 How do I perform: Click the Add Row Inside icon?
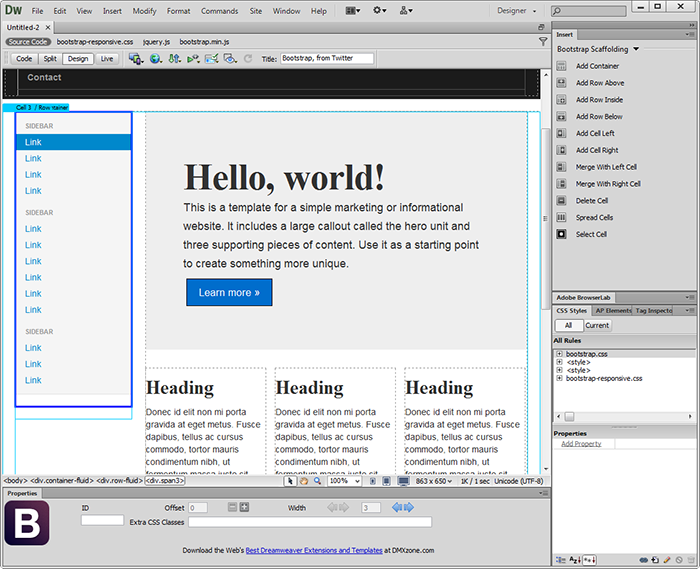[561, 100]
